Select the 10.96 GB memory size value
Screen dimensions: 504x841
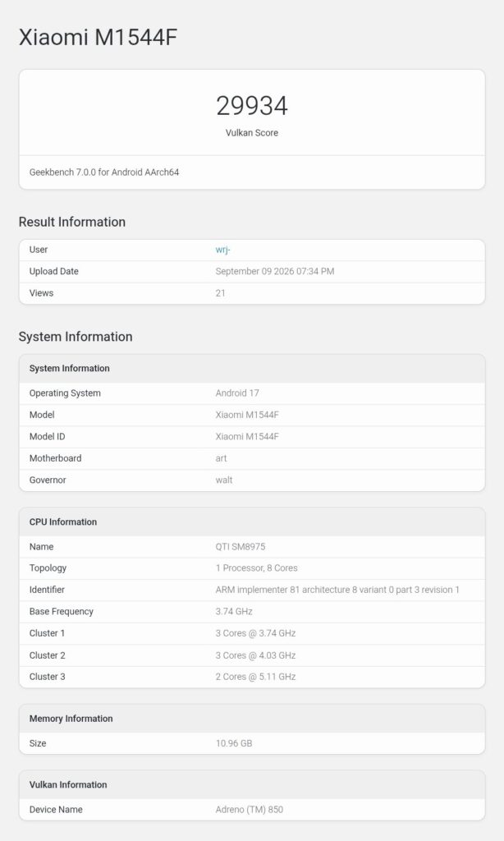(x=234, y=743)
